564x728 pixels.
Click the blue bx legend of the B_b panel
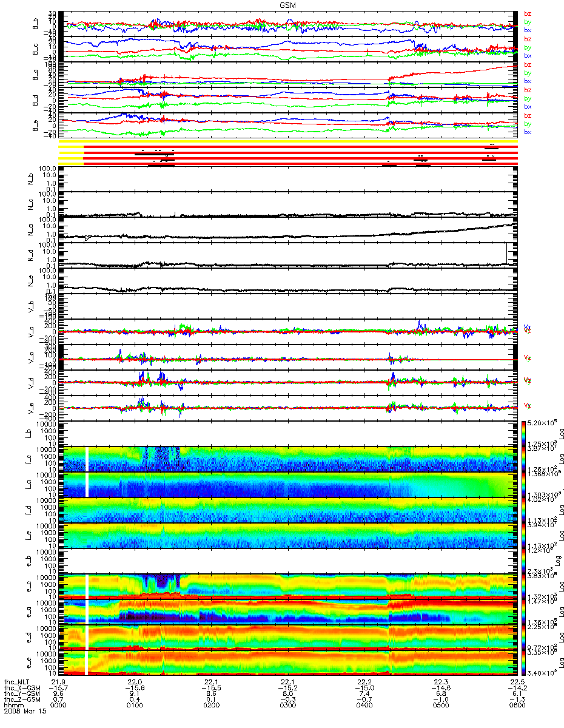[x=528, y=30]
